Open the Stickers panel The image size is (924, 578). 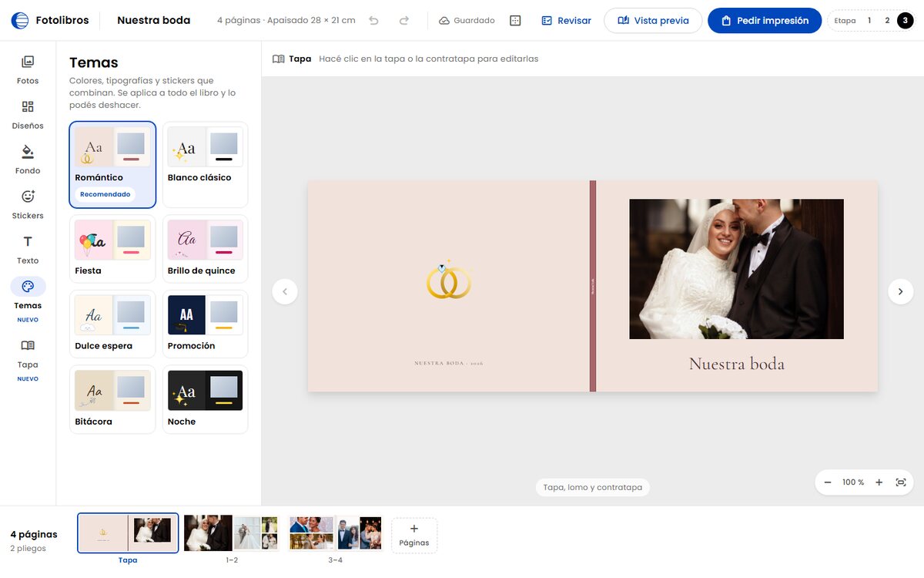tap(28, 204)
